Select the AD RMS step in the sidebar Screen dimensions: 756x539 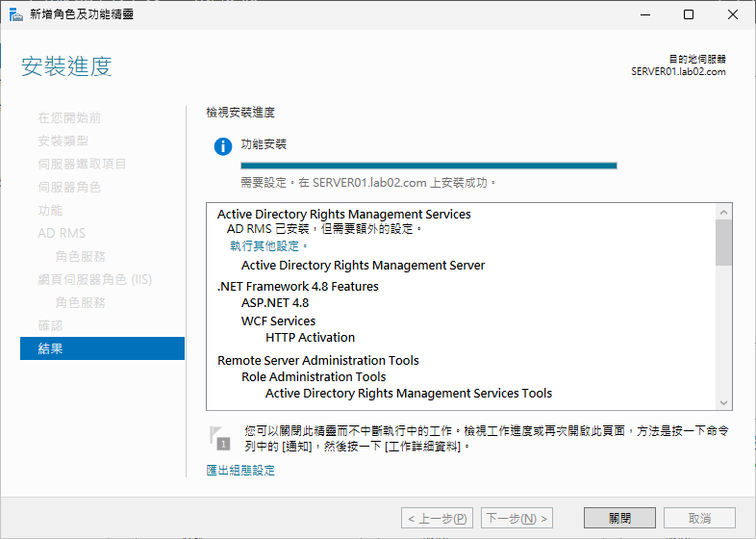pyautogui.click(x=62, y=233)
